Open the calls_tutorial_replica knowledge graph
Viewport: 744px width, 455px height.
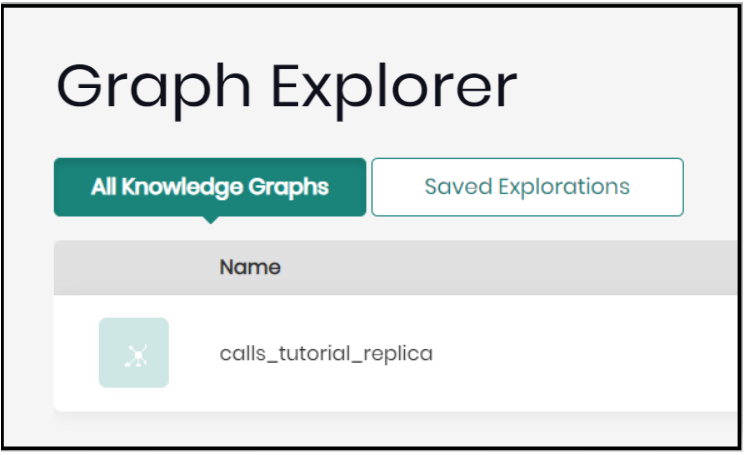326,353
